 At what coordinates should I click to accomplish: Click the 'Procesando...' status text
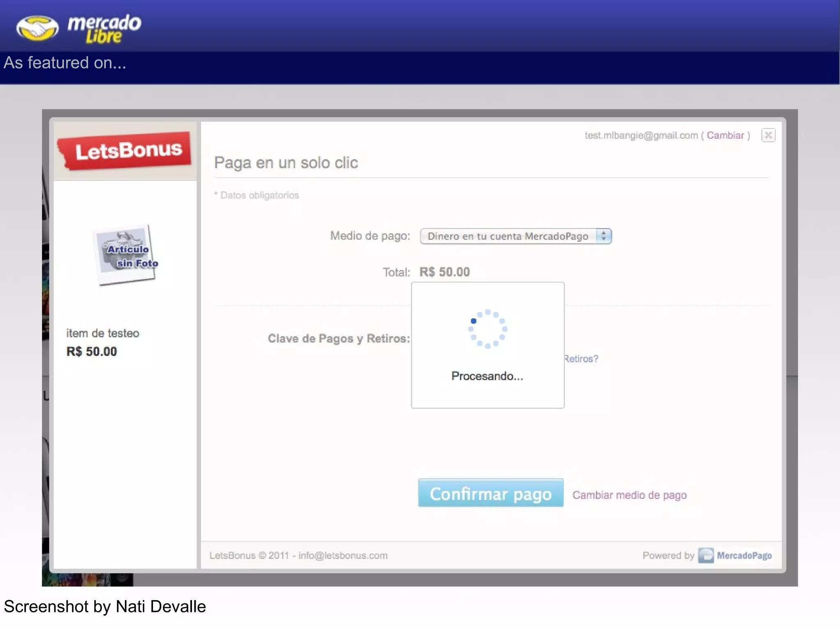(487, 376)
